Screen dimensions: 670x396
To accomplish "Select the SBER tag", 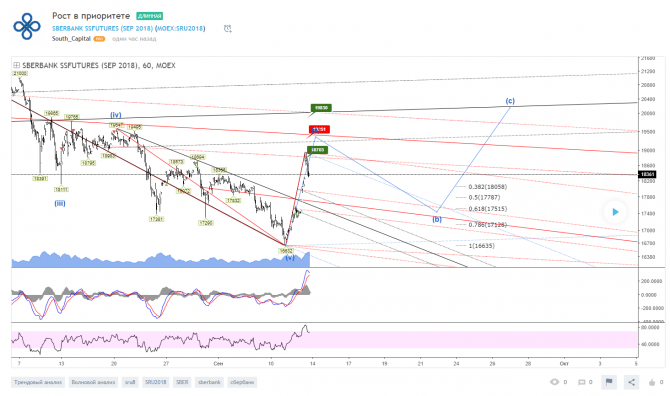I will pos(182,382).
